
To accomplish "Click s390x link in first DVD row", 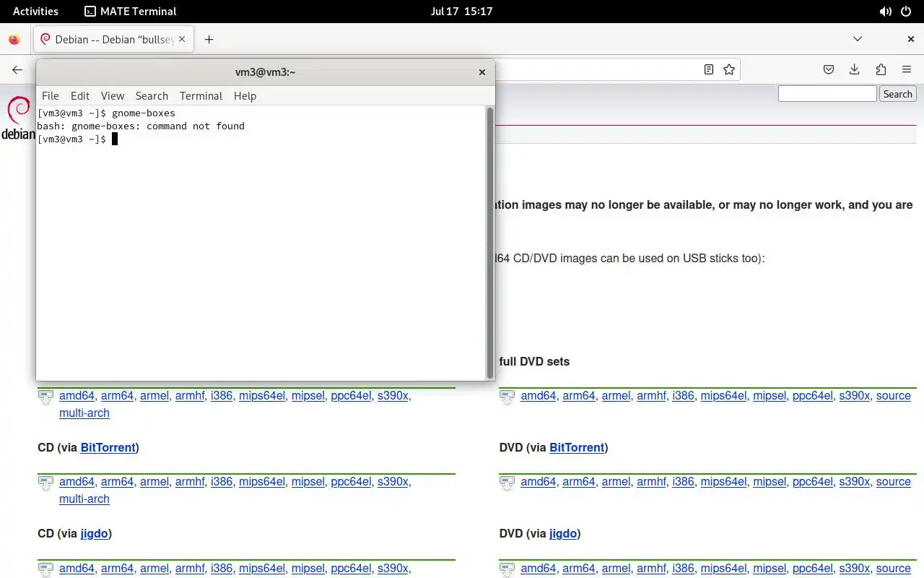I will tap(855, 395).
